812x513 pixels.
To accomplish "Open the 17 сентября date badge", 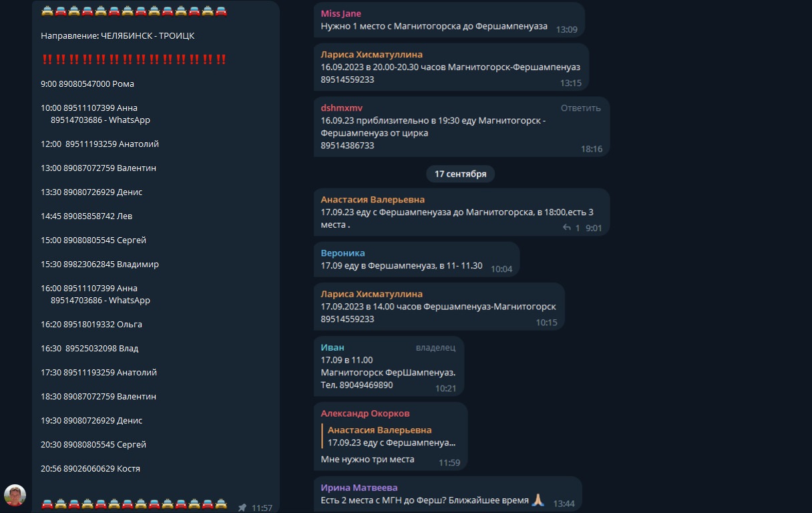I will point(460,174).
